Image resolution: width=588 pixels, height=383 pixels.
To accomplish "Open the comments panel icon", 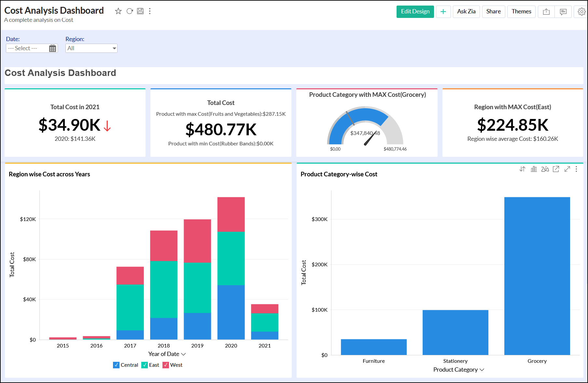I will click(x=563, y=11).
